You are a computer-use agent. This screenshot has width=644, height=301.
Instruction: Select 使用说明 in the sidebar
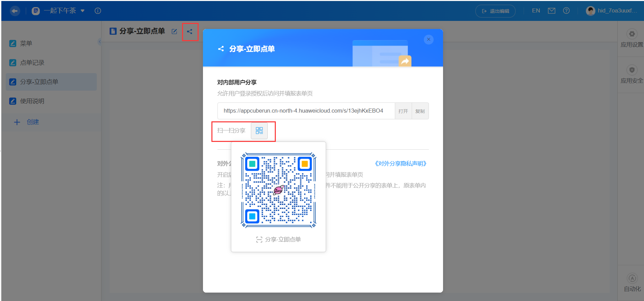point(51,101)
